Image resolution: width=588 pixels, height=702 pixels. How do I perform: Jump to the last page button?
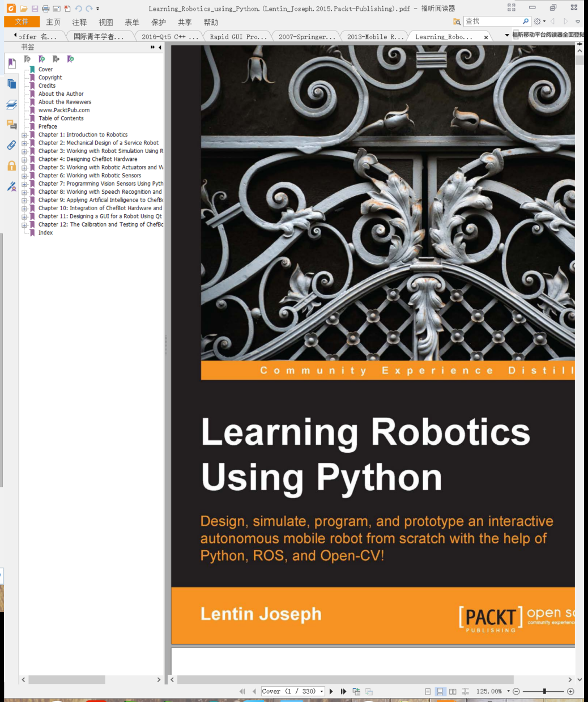[x=343, y=691]
